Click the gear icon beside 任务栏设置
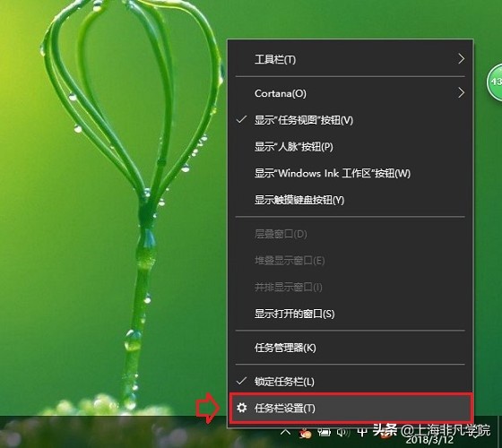 coord(242,408)
